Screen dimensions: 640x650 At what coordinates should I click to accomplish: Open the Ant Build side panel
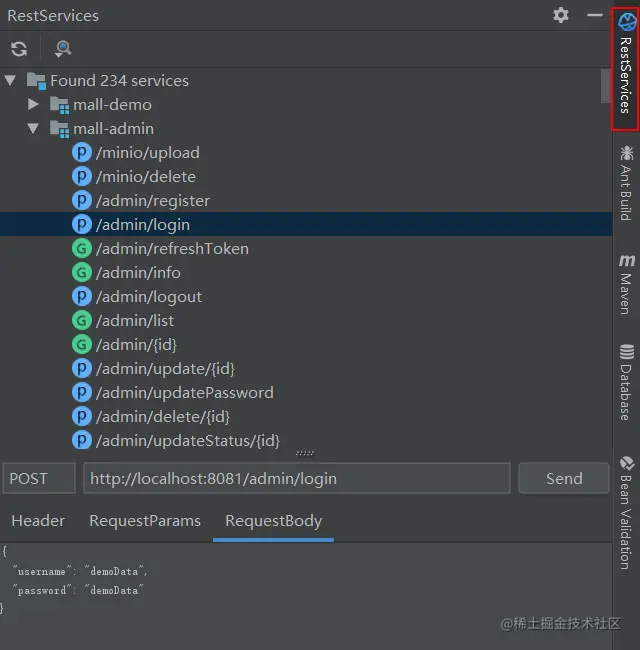(x=626, y=183)
